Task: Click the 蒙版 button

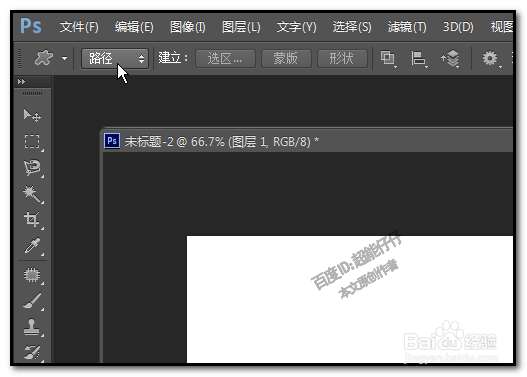Action: pos(286,59)
